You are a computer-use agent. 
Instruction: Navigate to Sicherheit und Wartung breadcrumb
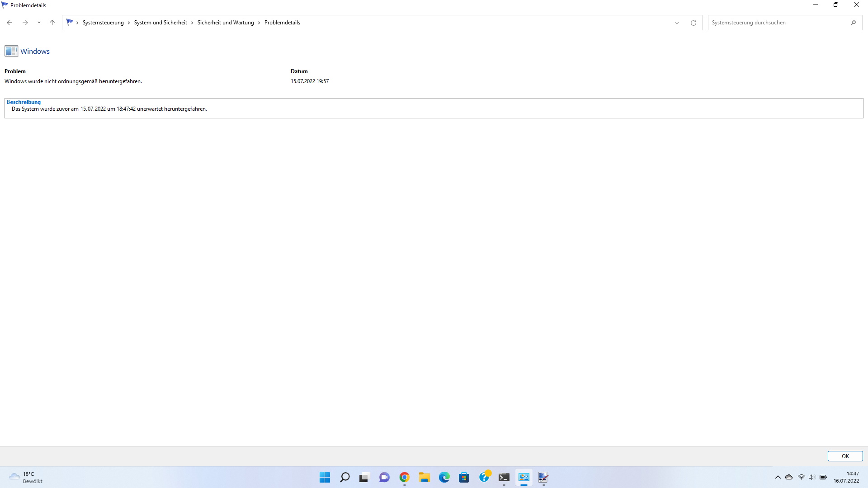[x=225, y=23]
